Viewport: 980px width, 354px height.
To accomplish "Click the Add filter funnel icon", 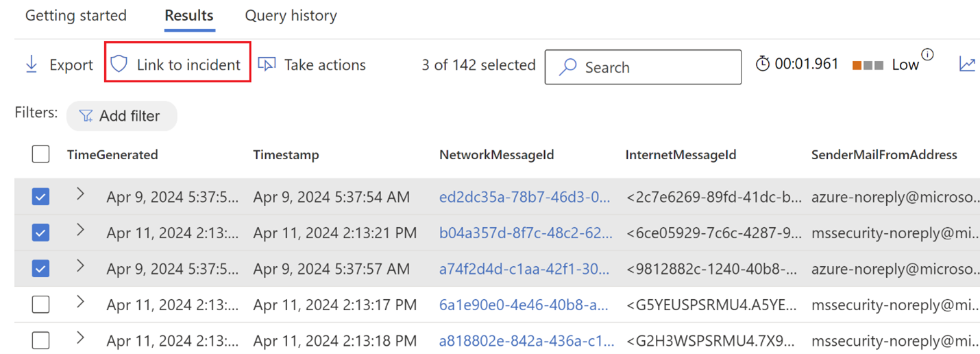I will (86, 116).
